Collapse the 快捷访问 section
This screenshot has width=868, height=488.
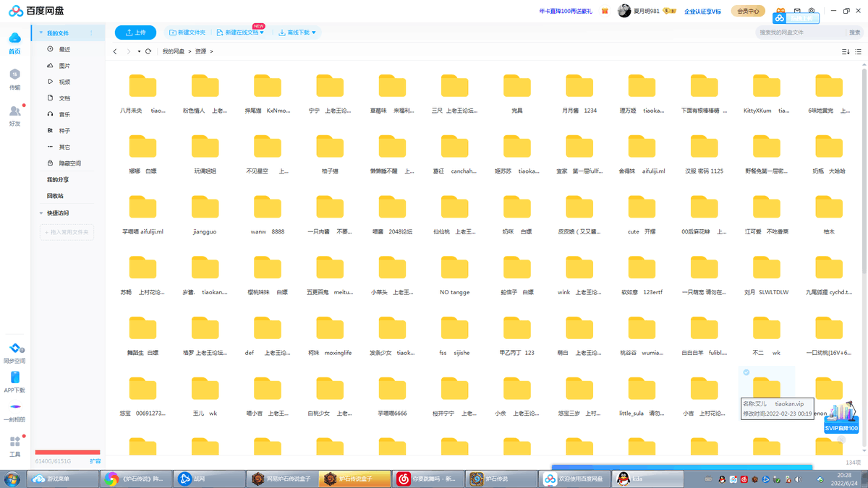(x=41, y=213)
